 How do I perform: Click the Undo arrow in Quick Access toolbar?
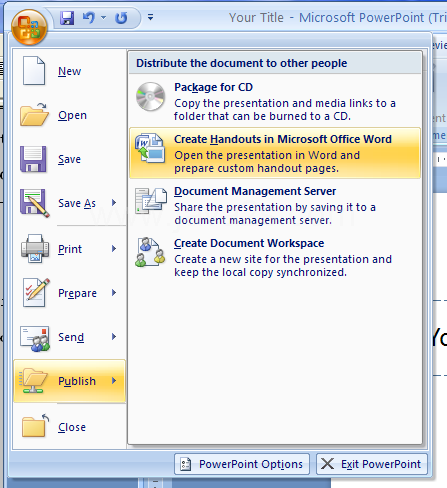pos(89,18)
